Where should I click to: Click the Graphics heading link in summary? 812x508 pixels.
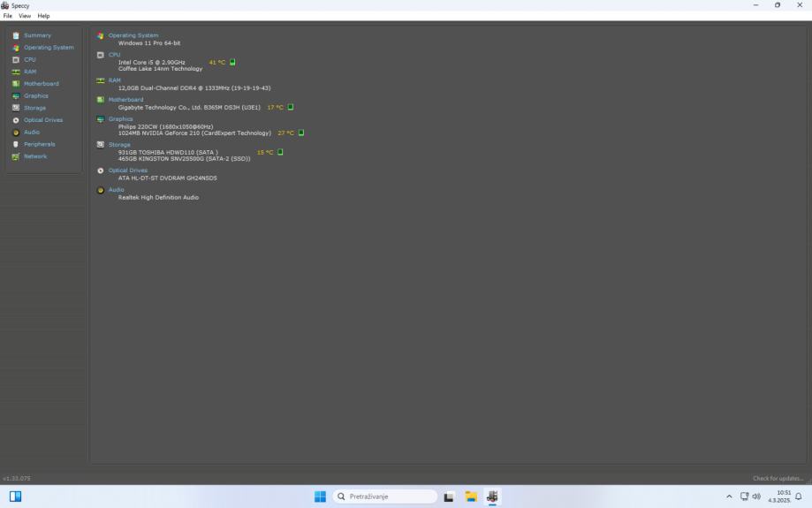(120, 118)
